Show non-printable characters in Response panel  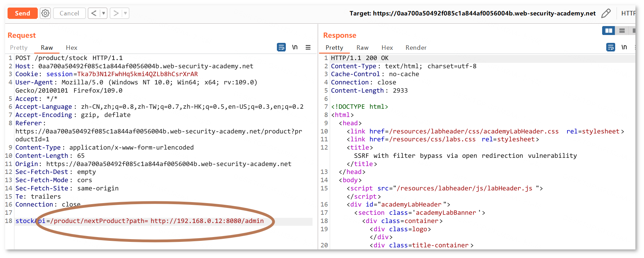pyautogui.click(x=624, y=47)
